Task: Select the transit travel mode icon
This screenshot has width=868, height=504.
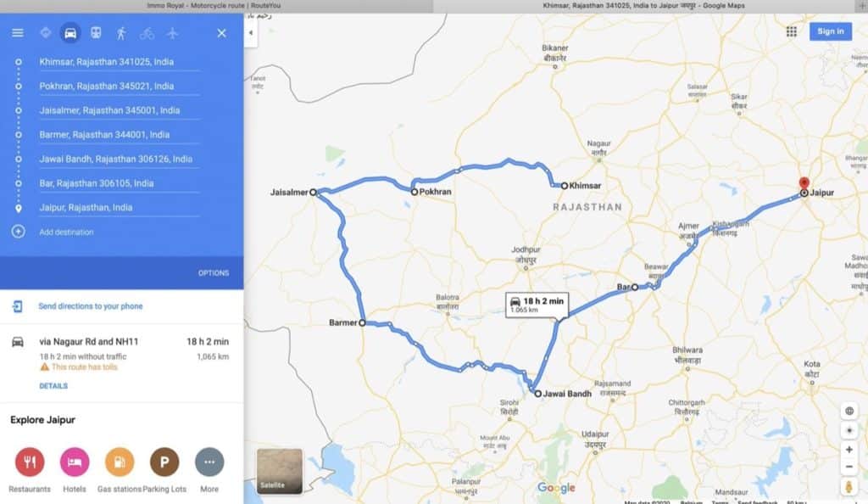Action: (96, 33)
